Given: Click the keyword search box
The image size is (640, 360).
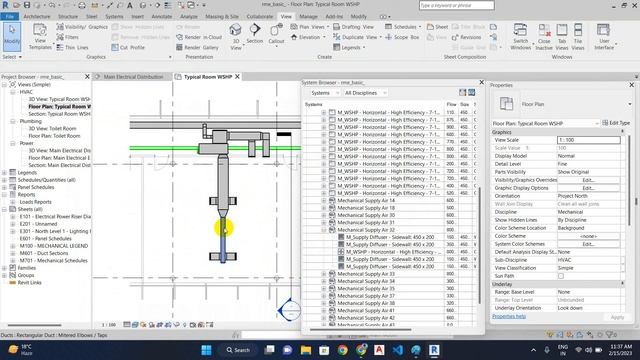Looking at the screenshot, I should point(456,6).
